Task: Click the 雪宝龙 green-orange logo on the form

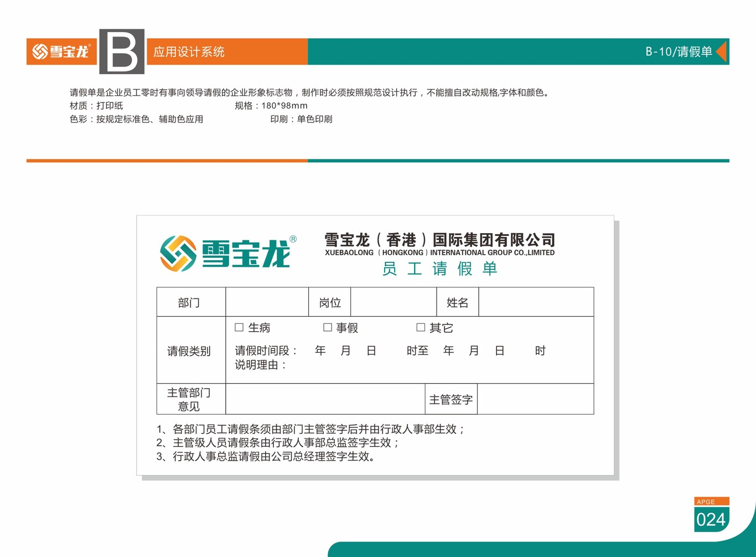Action: pyautogui.click(x=228, y=254)
